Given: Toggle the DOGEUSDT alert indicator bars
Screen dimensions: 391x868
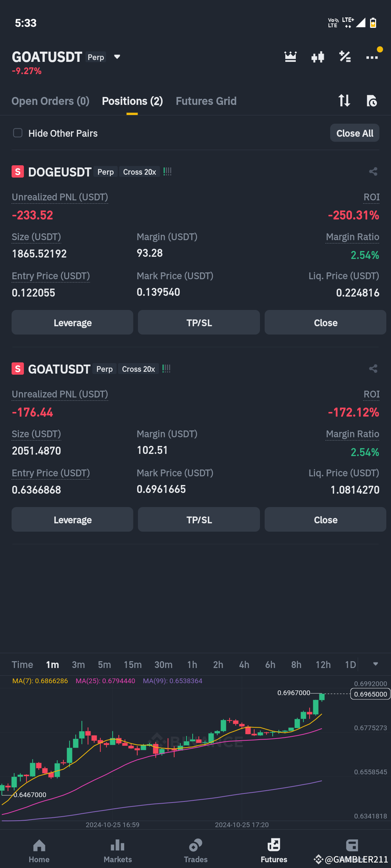Looking at the screenshot, I should coord(168,171).
